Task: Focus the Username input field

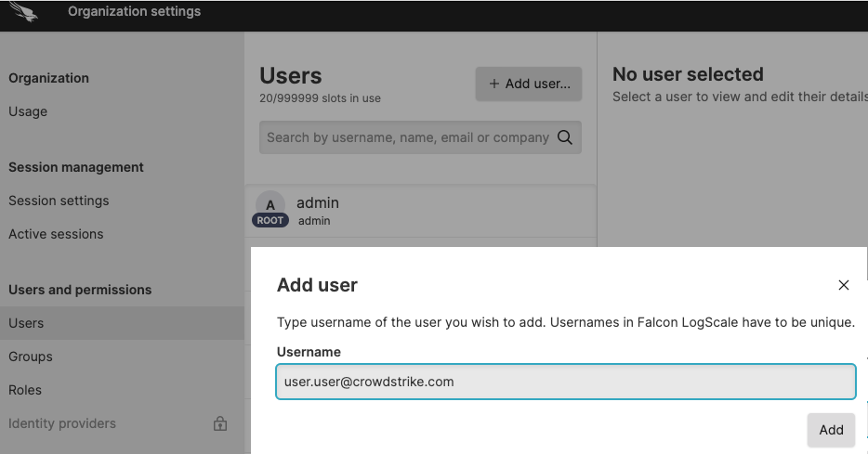Action: point(565,382)
